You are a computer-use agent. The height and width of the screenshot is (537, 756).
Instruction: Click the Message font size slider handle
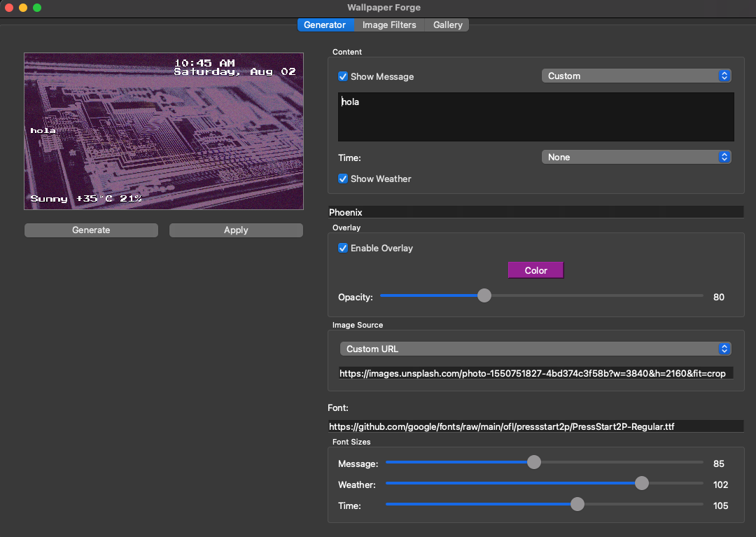click(x=533, y=462)
